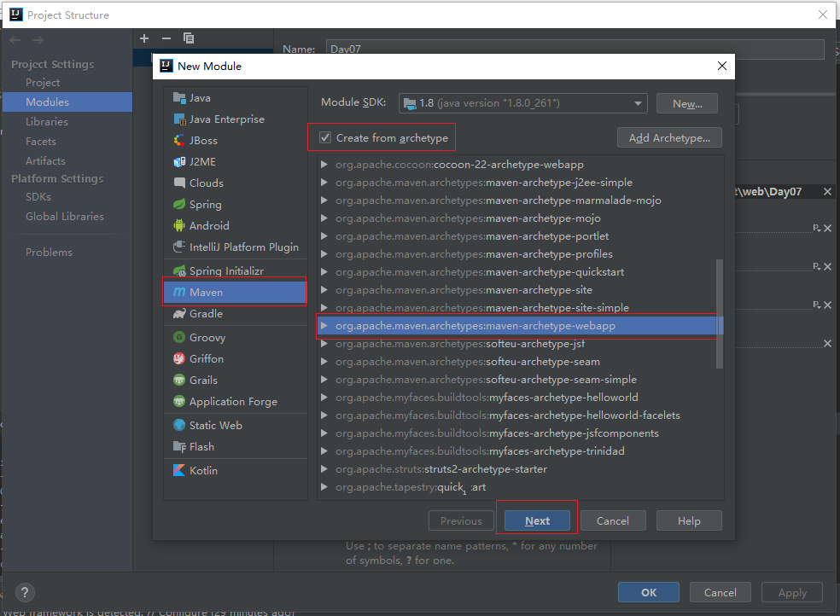Click the Add Archetype button
The image size is (840, 616).
point(669,137)
